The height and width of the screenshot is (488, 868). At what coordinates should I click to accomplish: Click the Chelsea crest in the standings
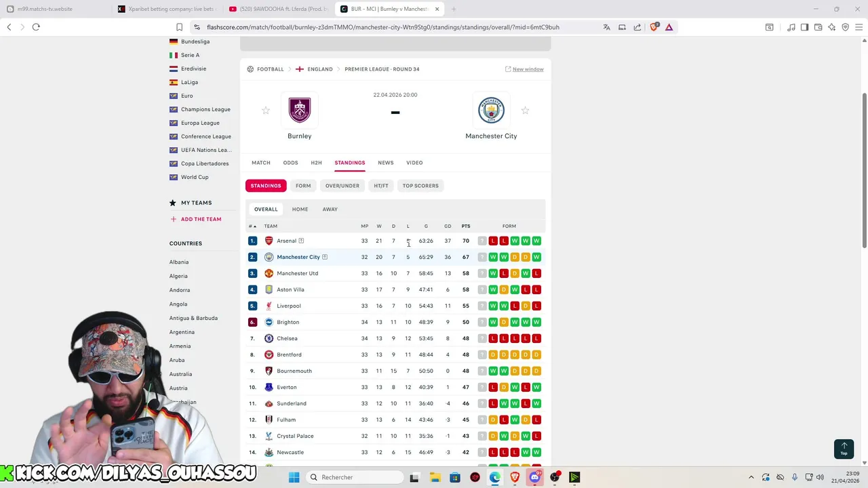pos(269,338)
